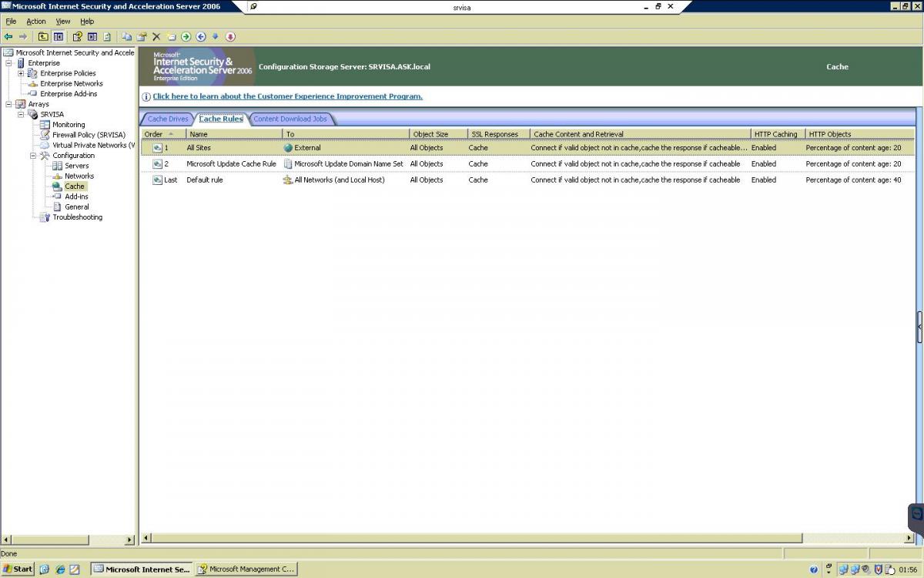The image size is (924, 578).
Task: Open the Help question-mark toolbar icon
Action: click(77, 36)
